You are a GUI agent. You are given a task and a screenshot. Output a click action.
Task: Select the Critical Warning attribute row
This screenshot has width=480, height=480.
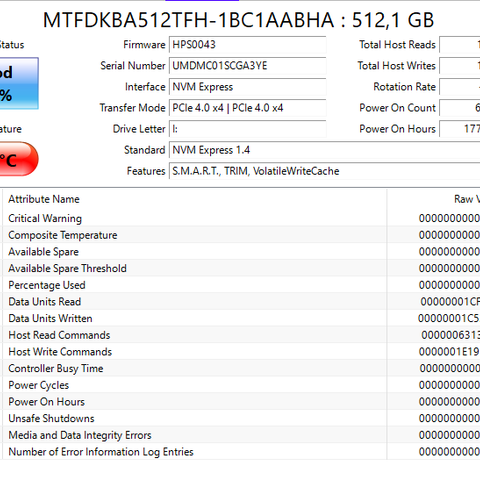[x=241, y=218]
